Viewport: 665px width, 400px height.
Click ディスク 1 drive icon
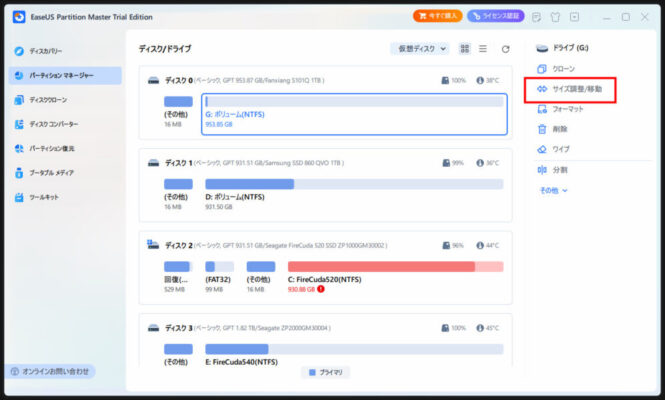tap(154, 163)
